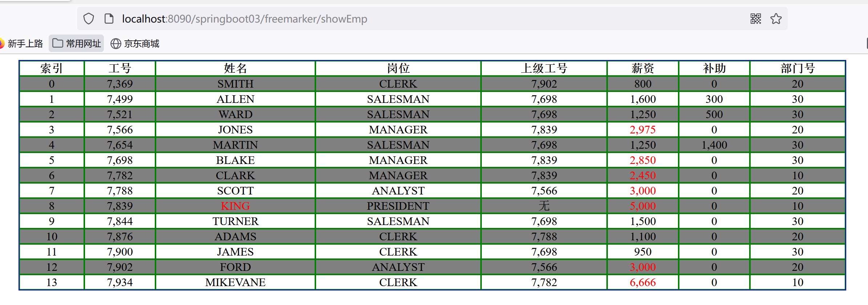Screen dimensions: 868x305
Task: Select the ALLEN name cell
Action: 235,99
